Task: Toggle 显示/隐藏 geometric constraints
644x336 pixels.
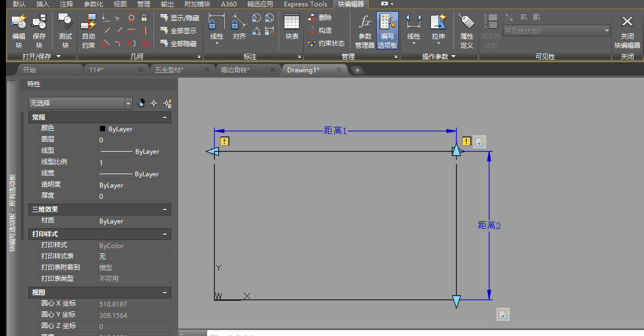Action: click(179, 18)
